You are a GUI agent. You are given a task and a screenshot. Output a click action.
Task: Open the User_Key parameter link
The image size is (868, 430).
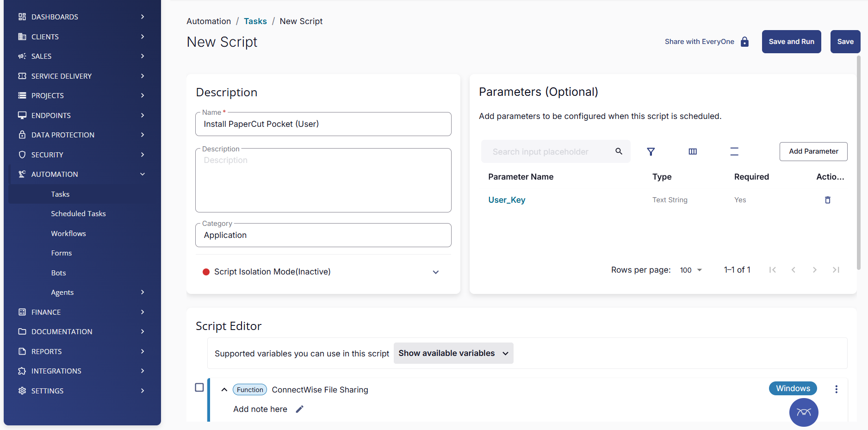pyautogui.click(x=507, y=200)
